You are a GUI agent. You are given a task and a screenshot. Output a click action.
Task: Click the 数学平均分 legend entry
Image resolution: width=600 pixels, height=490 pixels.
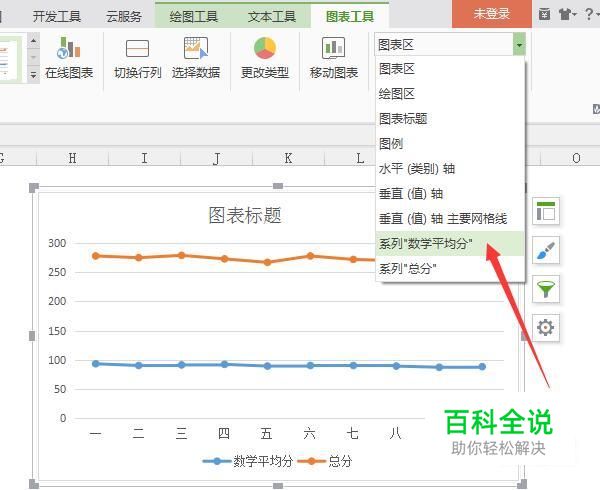pos(248,461)
